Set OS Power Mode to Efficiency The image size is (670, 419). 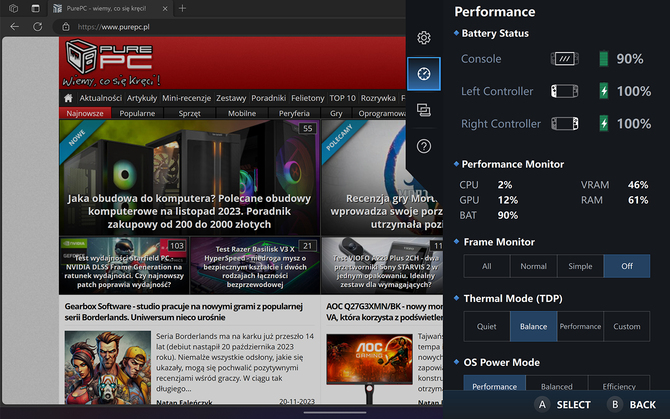tap(619, 383)
